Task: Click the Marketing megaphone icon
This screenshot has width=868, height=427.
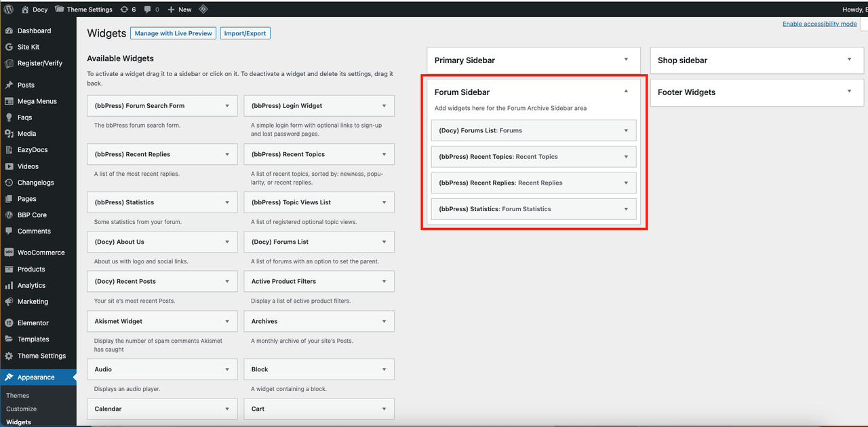Action: [x=9, y=301]
